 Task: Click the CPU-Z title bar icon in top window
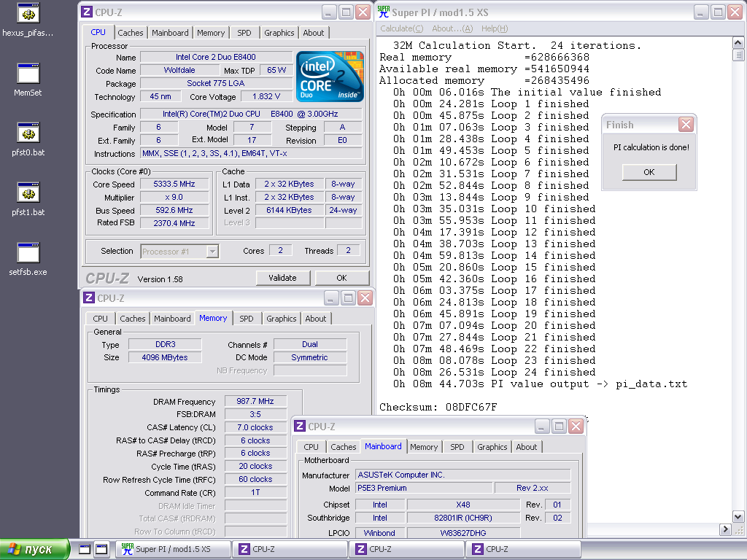click(87, 12)
